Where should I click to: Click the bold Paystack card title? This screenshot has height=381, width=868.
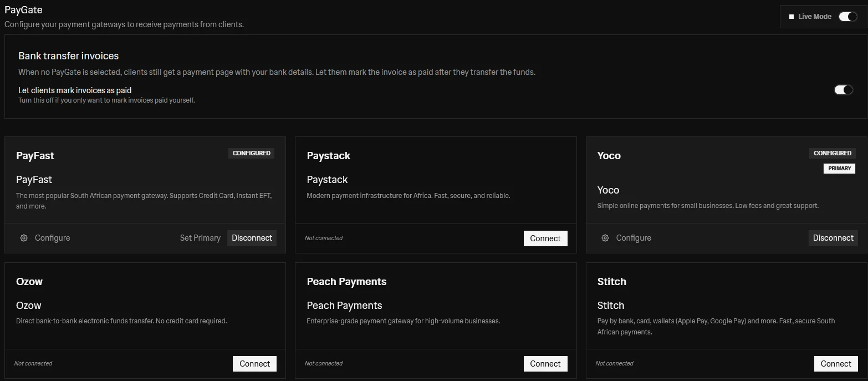point(329,156)
